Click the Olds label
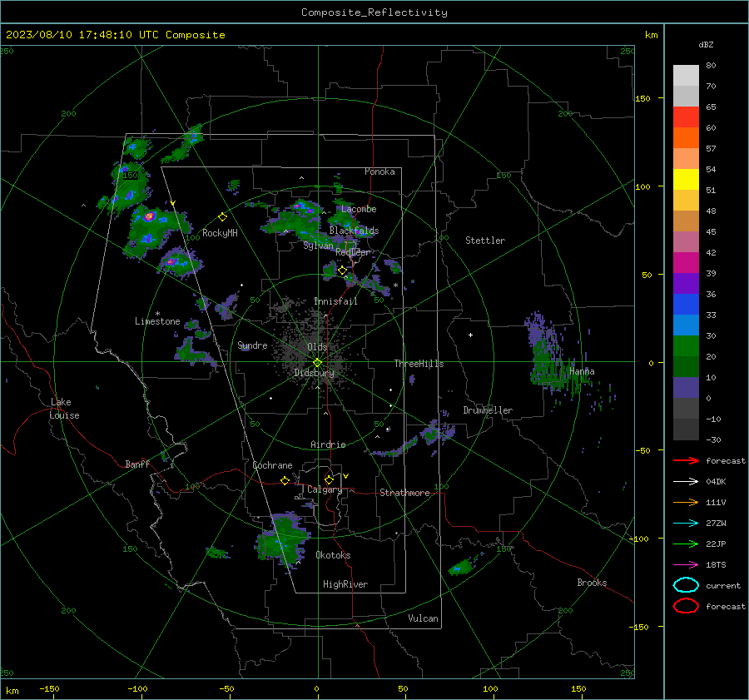This screenshot has width=749, height=700. click(x=317, y=347)
